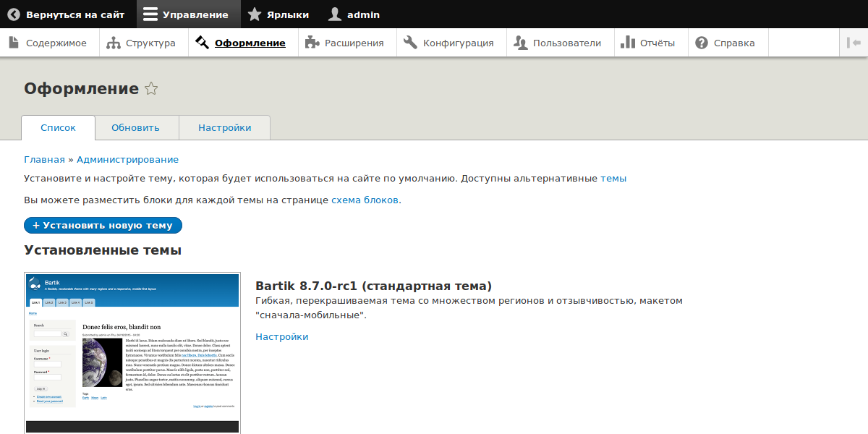Viewport: 868px width, 434px height.
Task: Open Справка via its question mark icon
Action: (x=701, y=43)
